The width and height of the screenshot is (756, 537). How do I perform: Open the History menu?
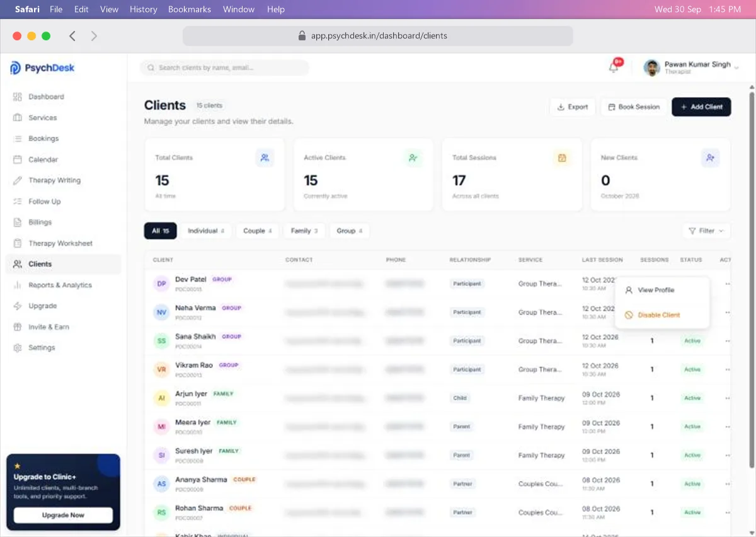143,9
